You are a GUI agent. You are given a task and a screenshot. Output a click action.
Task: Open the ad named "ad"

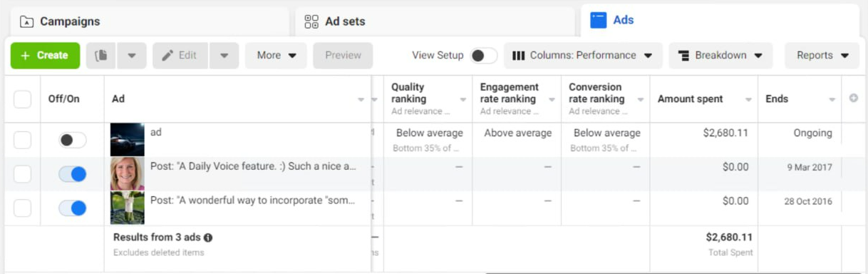[156, 132]
